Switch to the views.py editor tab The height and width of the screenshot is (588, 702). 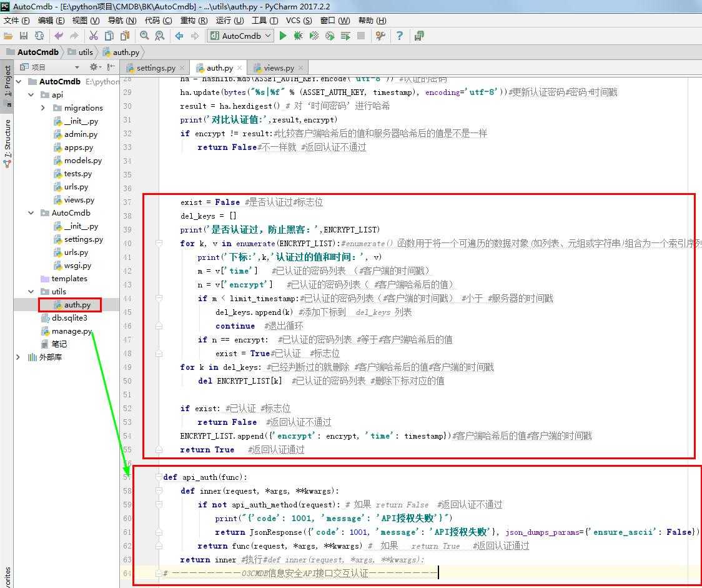279,67
